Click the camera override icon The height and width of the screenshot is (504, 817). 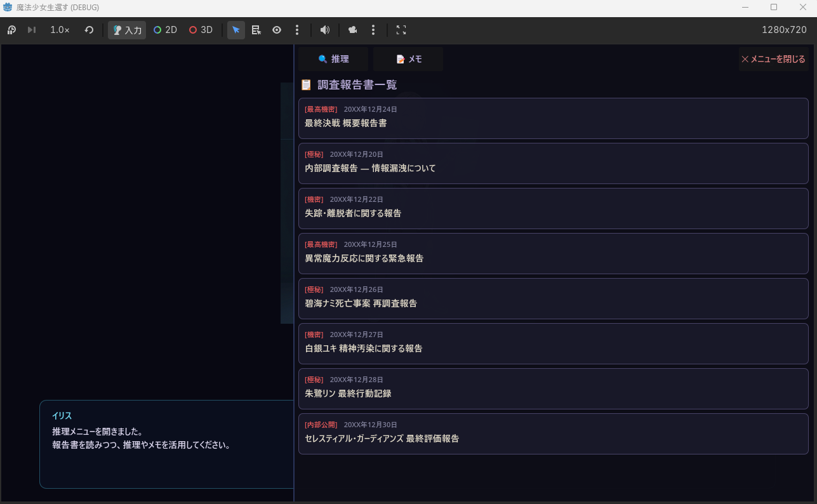tap(353, 30)
